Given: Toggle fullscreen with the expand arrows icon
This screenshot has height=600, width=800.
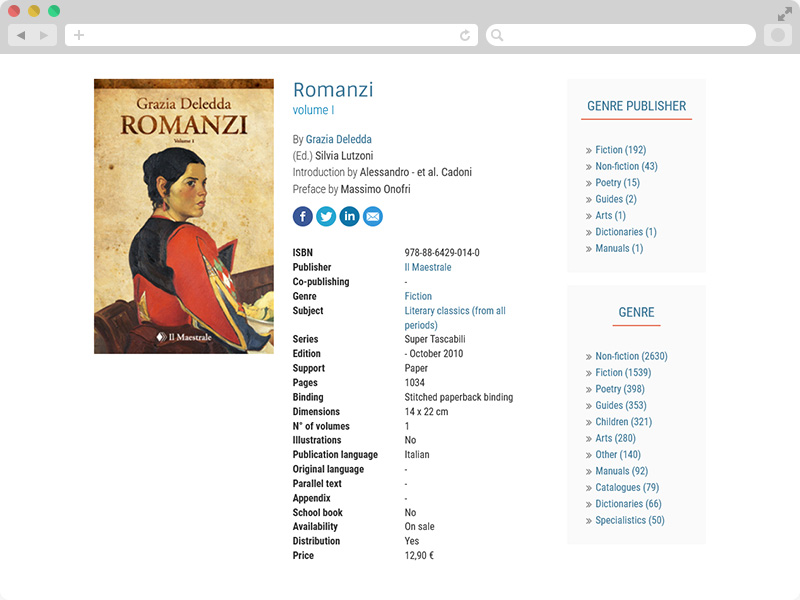Looking at the screenshot, I should pos(784,14).
